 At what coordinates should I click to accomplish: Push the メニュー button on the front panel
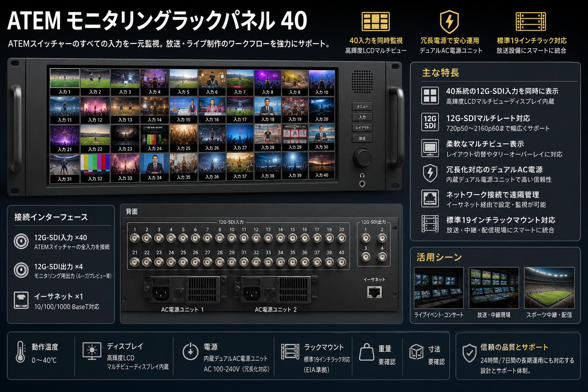tap(362, 106)
